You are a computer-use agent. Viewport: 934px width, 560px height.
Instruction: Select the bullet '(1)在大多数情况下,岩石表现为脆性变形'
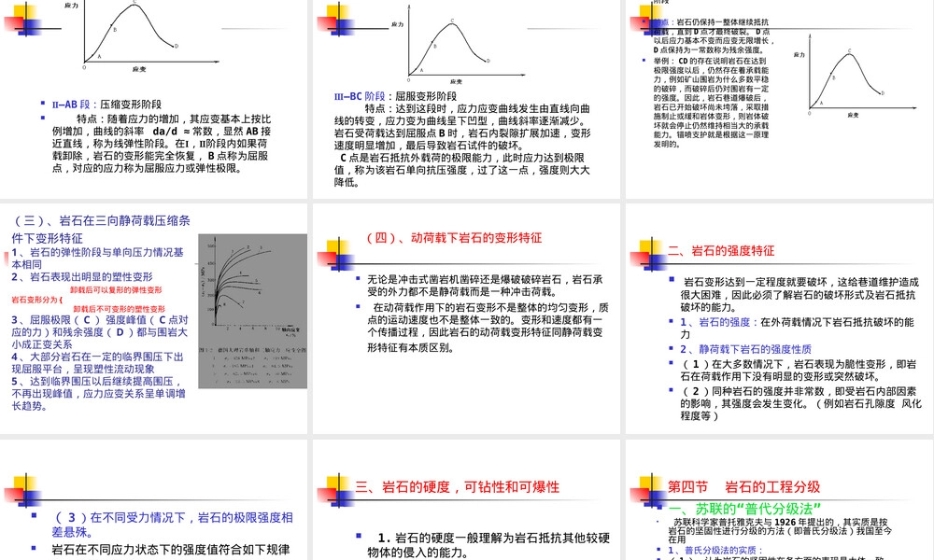pyautogui.click(x=799, y=371)
